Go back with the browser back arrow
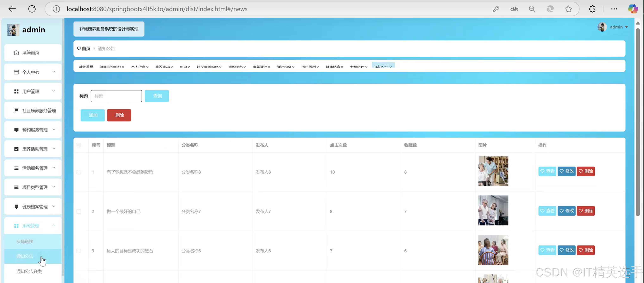The height and width of the screenshot is (283, 644). [x=12, y=9]
